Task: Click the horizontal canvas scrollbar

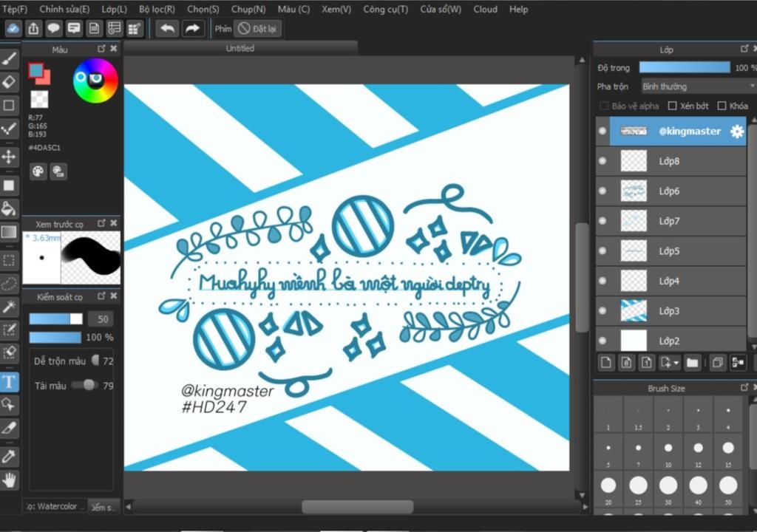Action: [357, 506]
